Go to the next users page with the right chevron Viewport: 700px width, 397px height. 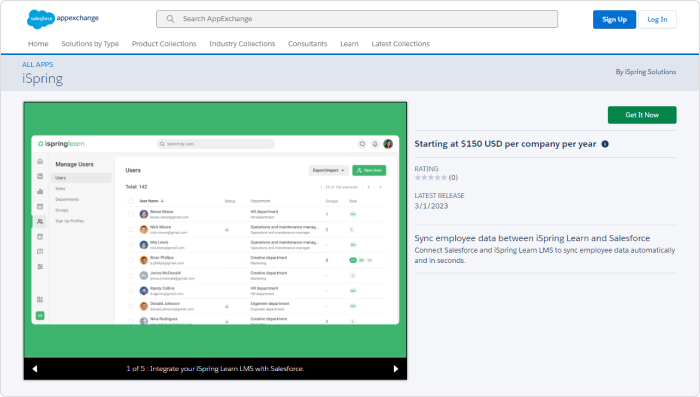click(x=380, y=187)
